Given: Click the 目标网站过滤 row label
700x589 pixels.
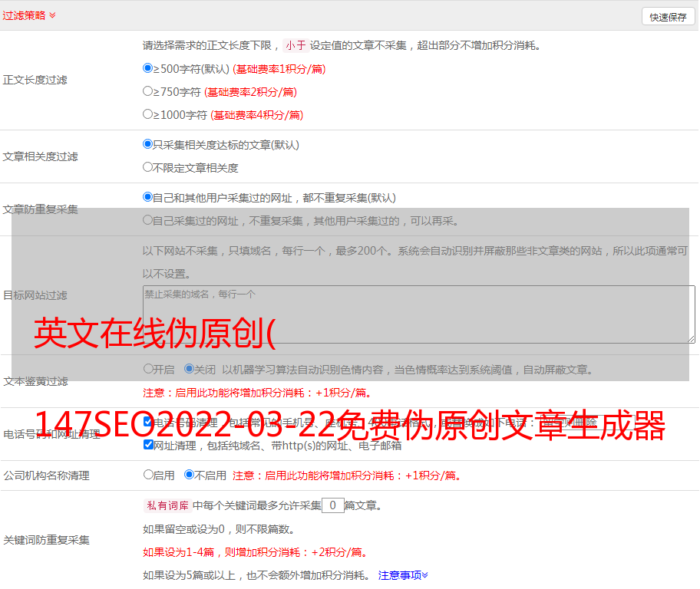Looking at the screenshot, I should [x=35, y=295].
